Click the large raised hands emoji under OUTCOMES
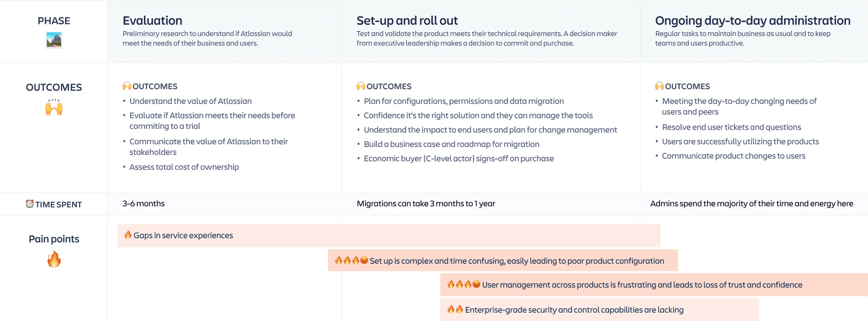The width and height of the screenshot is (868, 321). (x=54, y=107)
